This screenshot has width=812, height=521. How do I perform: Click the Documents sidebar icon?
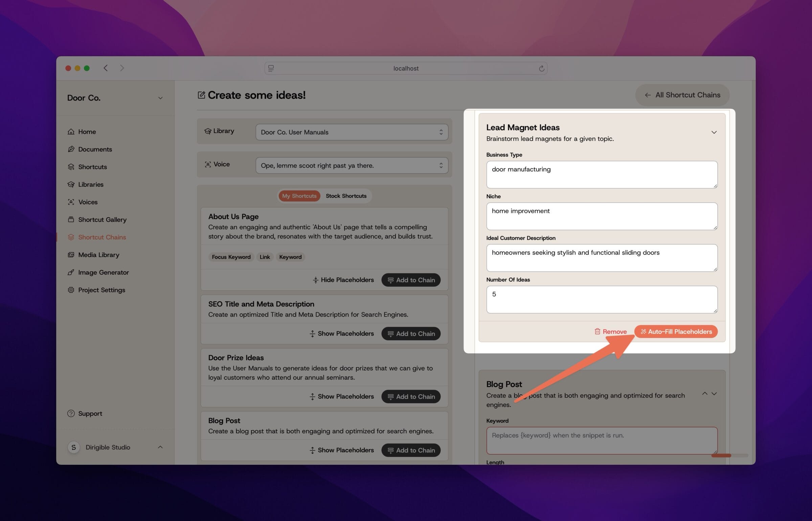pyautogui.click(x=70, y=149)
